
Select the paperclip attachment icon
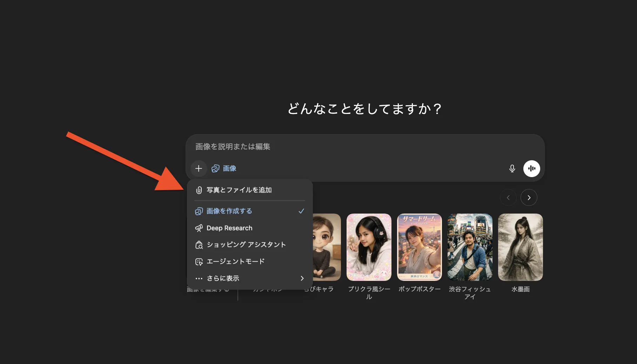click(199, 190)
